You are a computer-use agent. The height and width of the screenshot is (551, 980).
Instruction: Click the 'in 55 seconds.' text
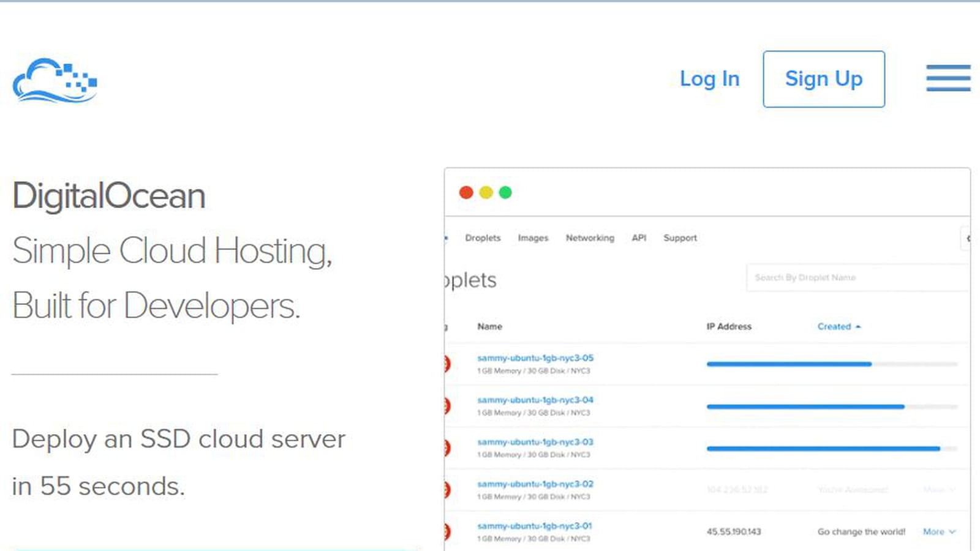(x=98, y=486)
